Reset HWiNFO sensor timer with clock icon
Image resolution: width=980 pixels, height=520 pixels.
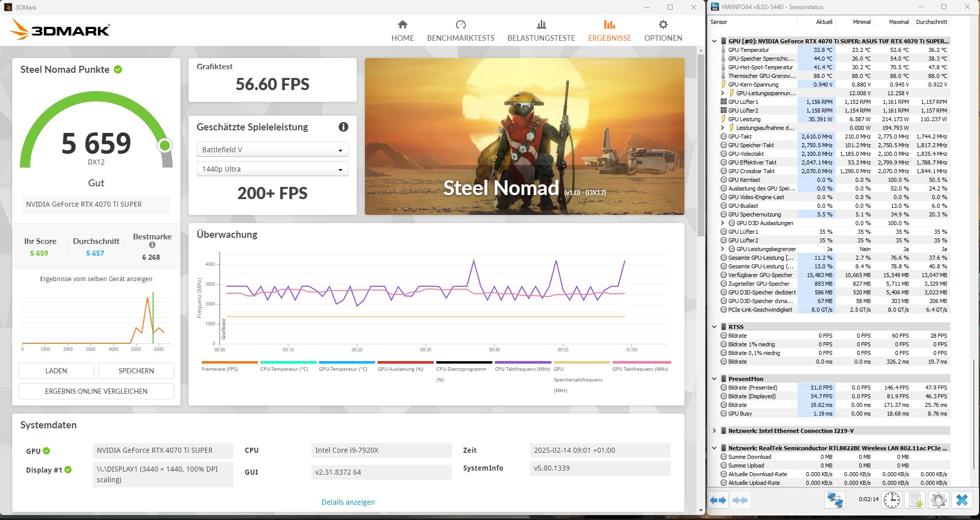tap(892, 500)
